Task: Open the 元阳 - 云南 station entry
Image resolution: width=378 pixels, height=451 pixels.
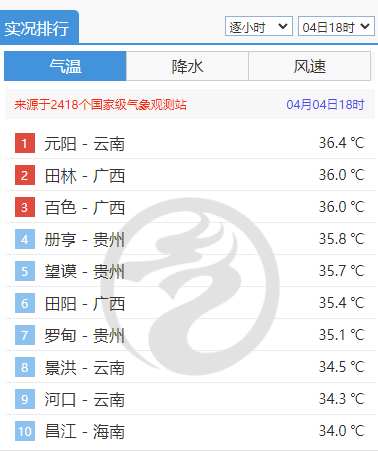Action: click(x=85, y=144)
